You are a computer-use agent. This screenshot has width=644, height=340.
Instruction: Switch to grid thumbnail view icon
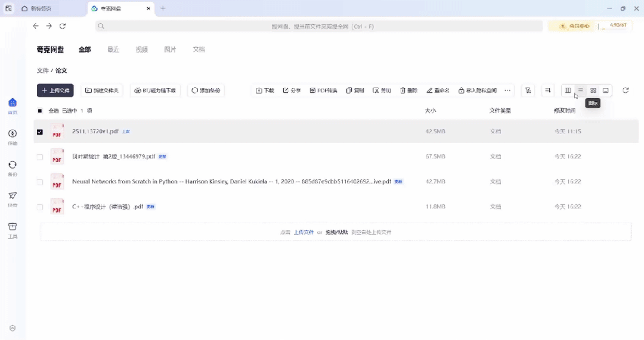pos(593,91)
